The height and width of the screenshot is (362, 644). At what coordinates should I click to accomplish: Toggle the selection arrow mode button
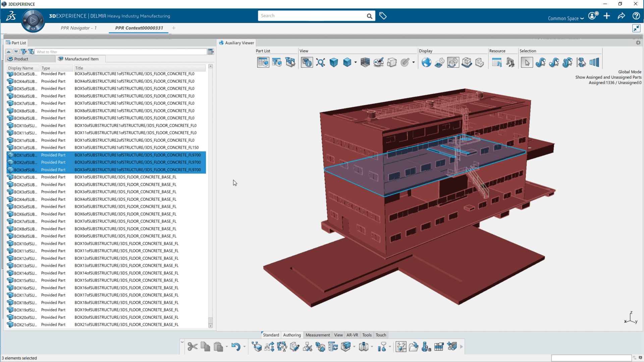click(x=527, y=63)
